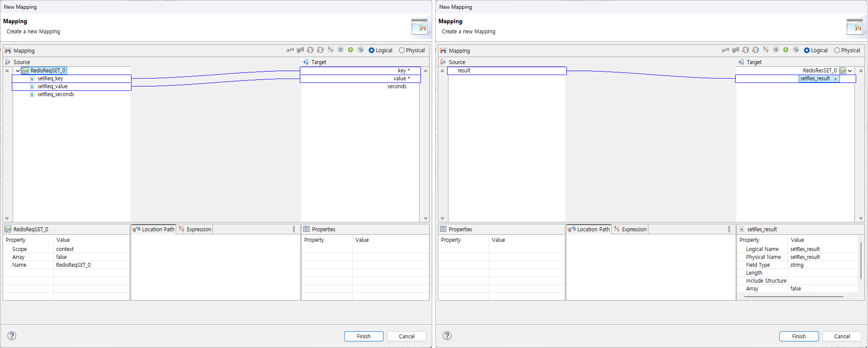Viewport: 868px width, 348px height.
Task: Click the dotted circle icon in right dialog toolbar
Action: point(796,50)
